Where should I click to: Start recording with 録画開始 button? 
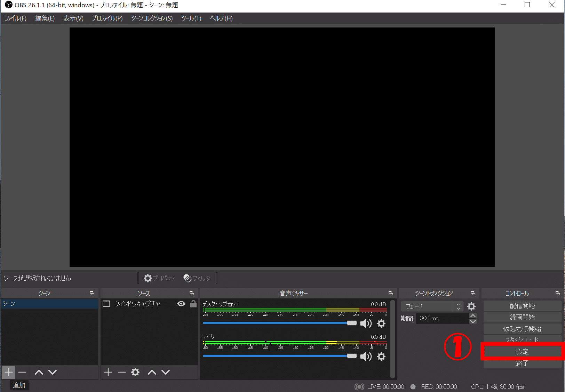click(x=522, y=317)
